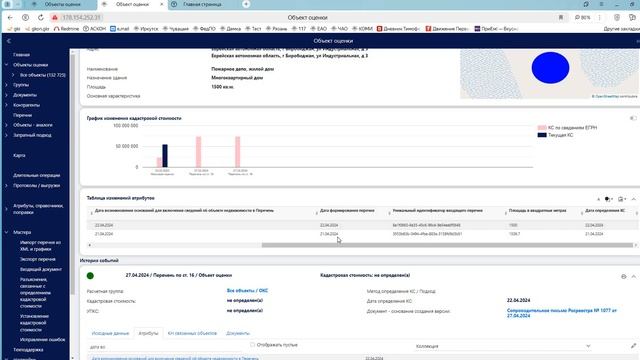Click print icon in the event history row
The width and height of the screenshot is (640, 360).
tap(624, 277)
